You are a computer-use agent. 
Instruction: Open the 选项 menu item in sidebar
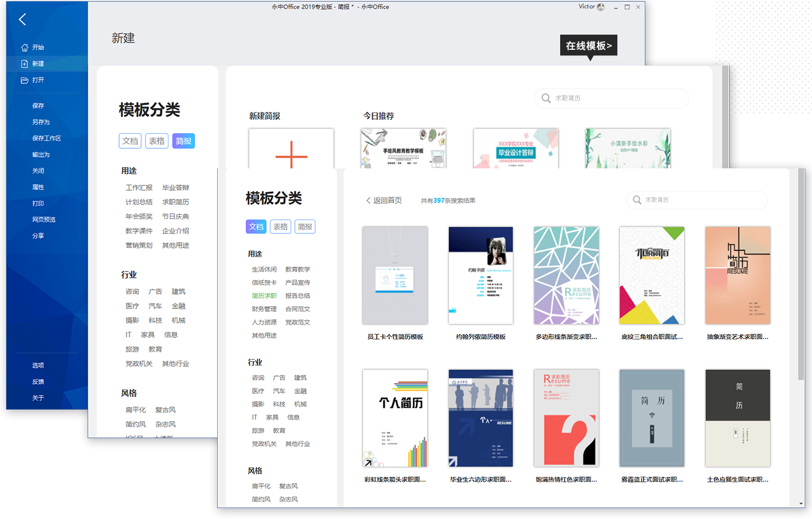click(x=38, y=365)
